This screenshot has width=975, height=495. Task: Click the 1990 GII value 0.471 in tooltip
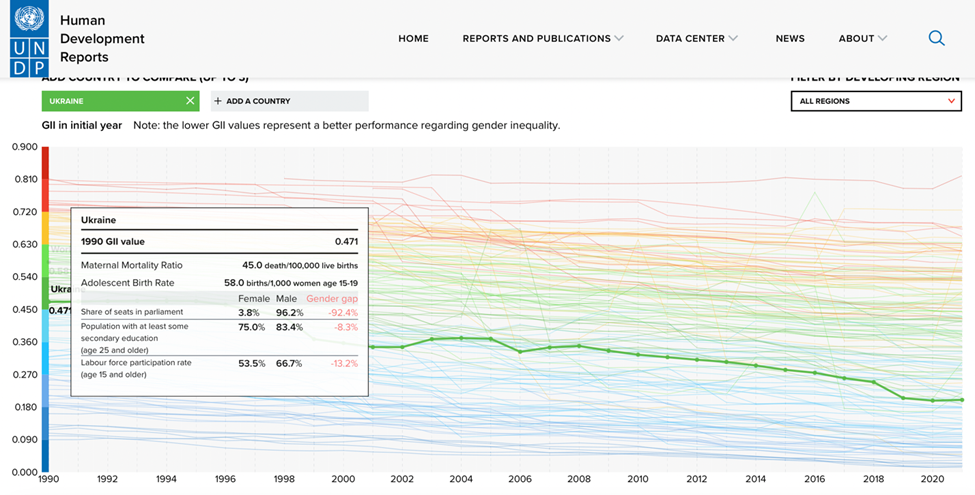tap(346, 242)
